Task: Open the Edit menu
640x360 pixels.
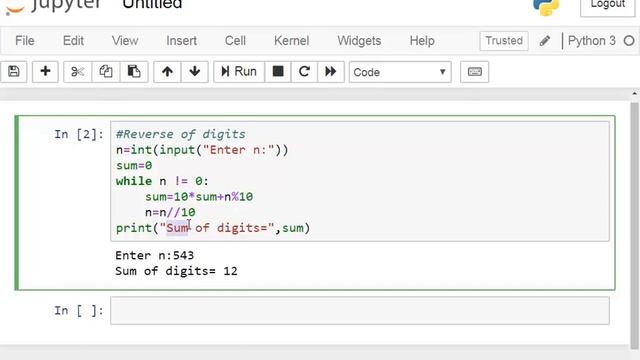Action: [x=73, y=41]
